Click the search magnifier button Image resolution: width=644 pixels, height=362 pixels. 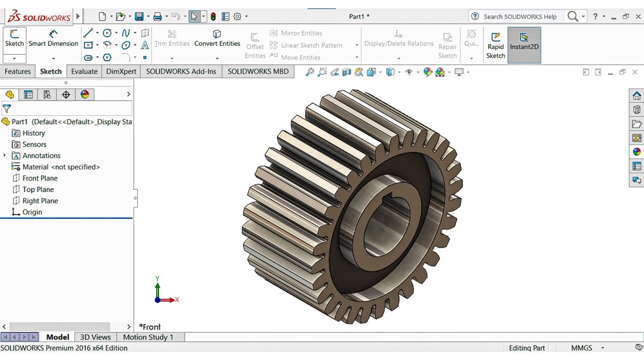573,17
